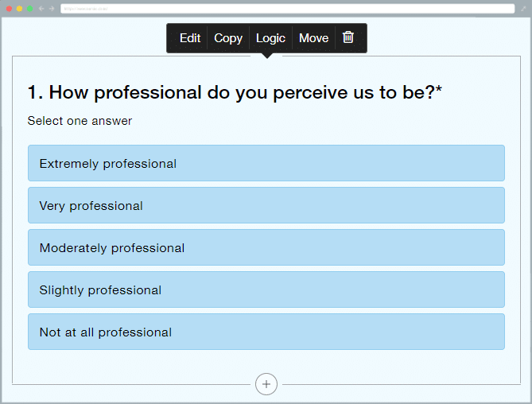Open the Edit option in question toolbar
Viewport: 532px width, 404px height.
pyautogui.click(x=190, y=38)
